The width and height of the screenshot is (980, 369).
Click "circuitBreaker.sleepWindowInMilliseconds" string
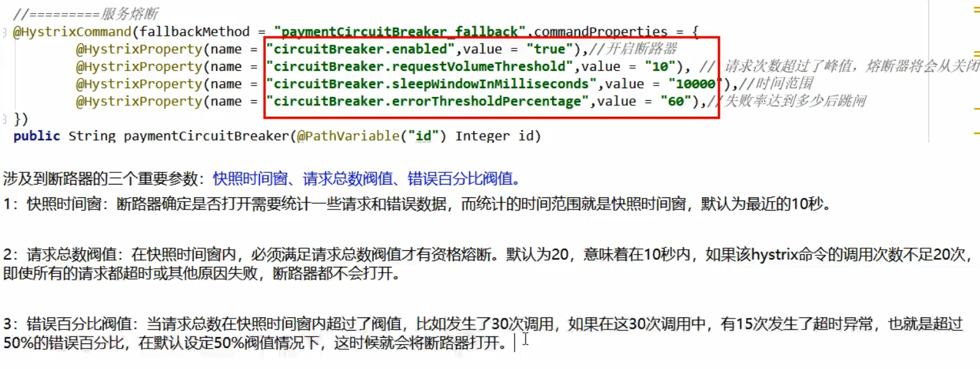click(432, 84)
